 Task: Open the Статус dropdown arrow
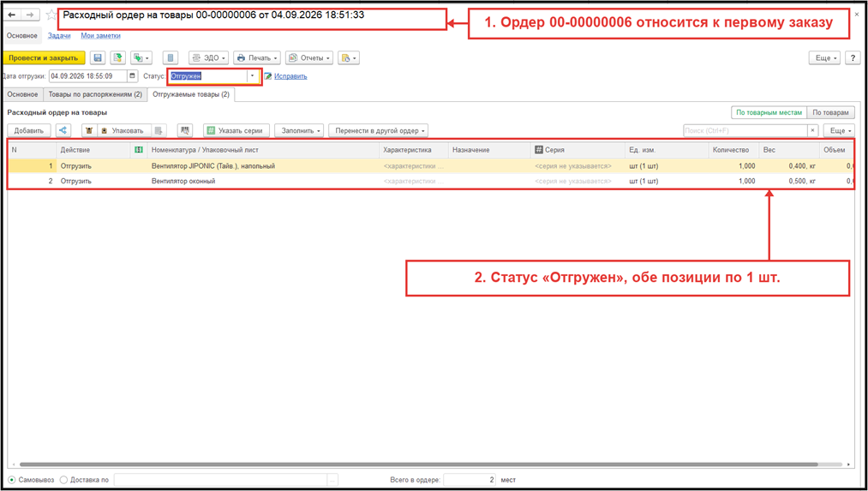pyautogui.click(x=253, y=76)
